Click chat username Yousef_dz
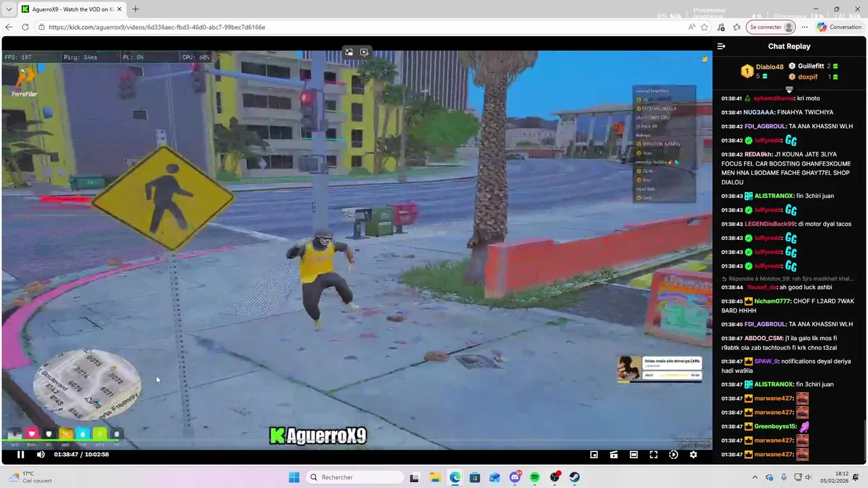Screen dimensions: 868x488 [762, 287]
